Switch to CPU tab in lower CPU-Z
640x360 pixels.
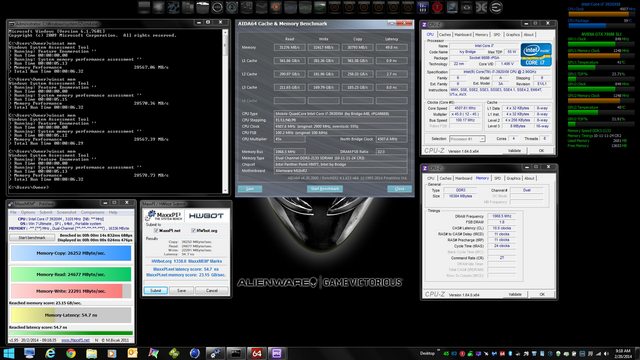tap(431, 178)
